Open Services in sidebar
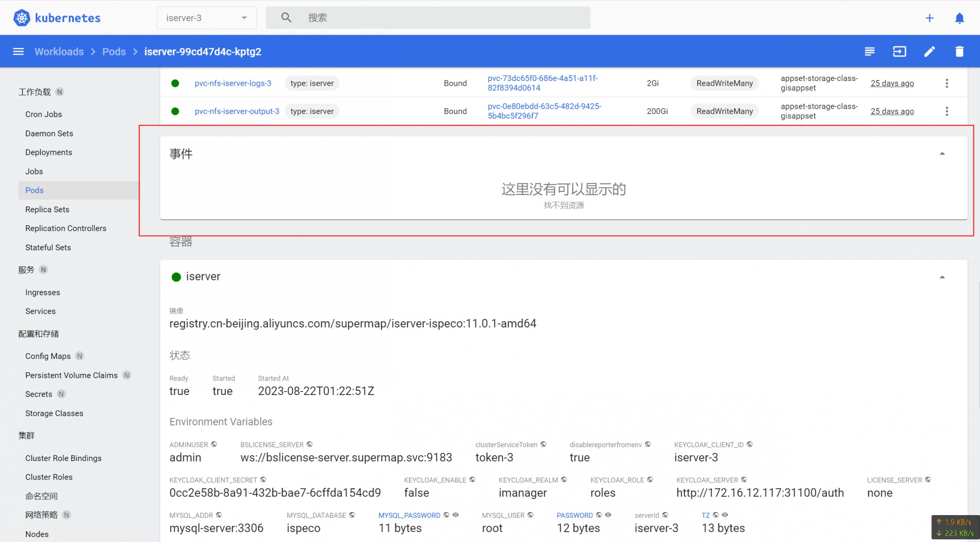 [x=40, y=311]
